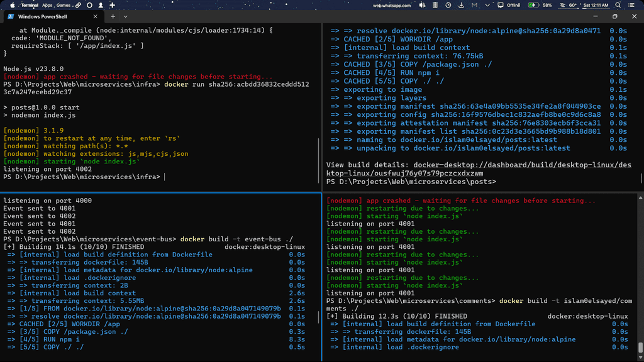Click the 'docker run sha256:acbdd36832ceddd512' command
This screenshot has height=362, width=644.
236,85
